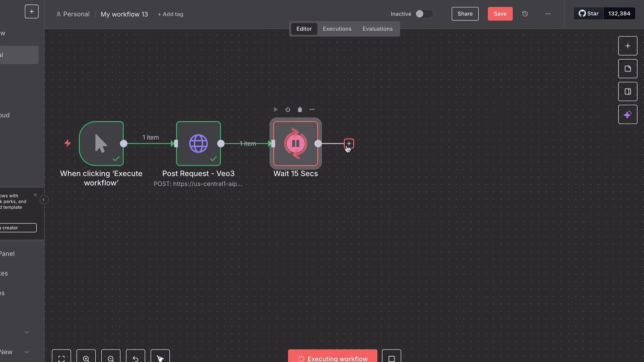The height and width of the screenshot is (362, 644).
Task: Click the GitHub Star button
Action: pos(589,13)
